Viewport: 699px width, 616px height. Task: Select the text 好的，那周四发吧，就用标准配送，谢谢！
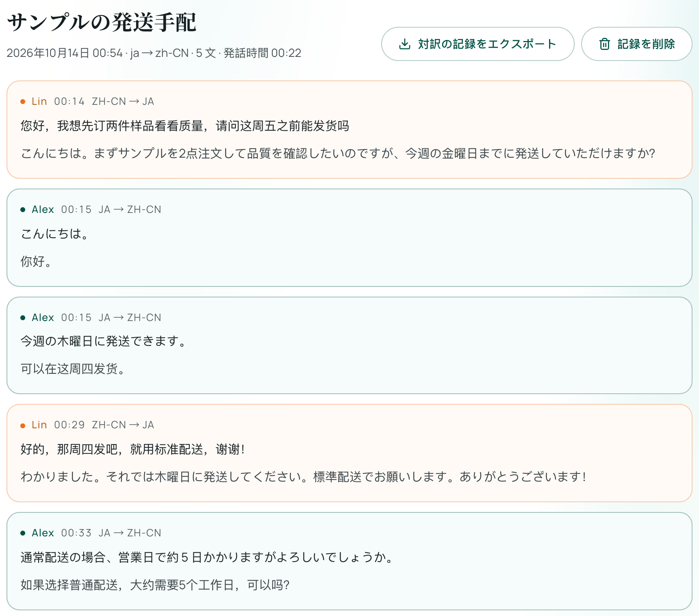133,449
